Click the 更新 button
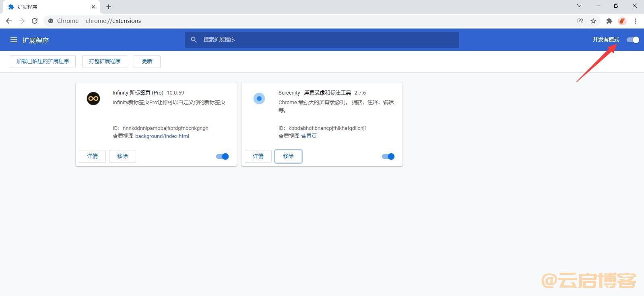The height and width of the screenshot is (296, 644). (x=147, y=61)
